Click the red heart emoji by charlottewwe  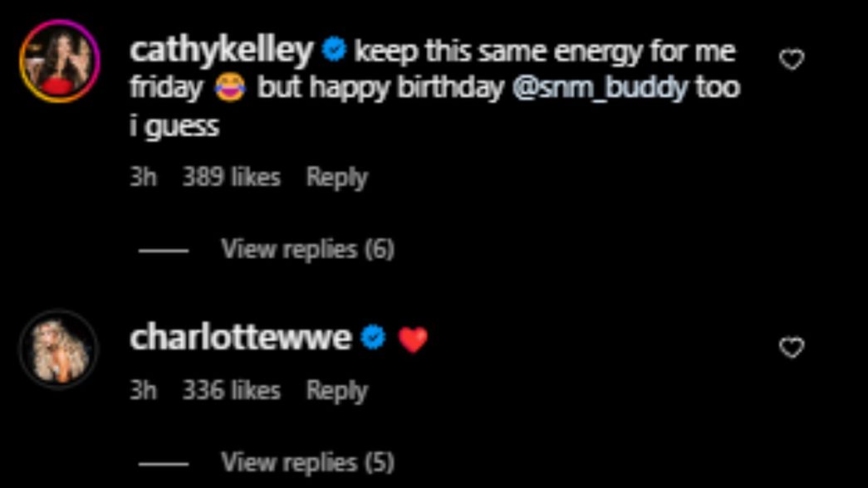(x=413, y=335)
